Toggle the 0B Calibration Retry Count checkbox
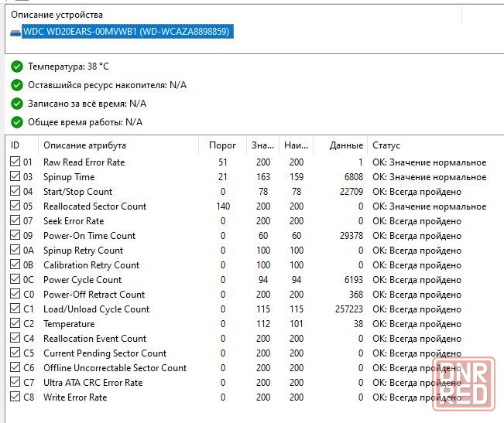 (15, 264)
